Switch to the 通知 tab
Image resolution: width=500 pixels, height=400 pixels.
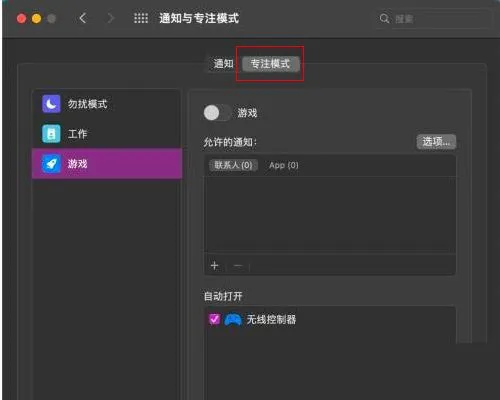click(x=223, y=64)
